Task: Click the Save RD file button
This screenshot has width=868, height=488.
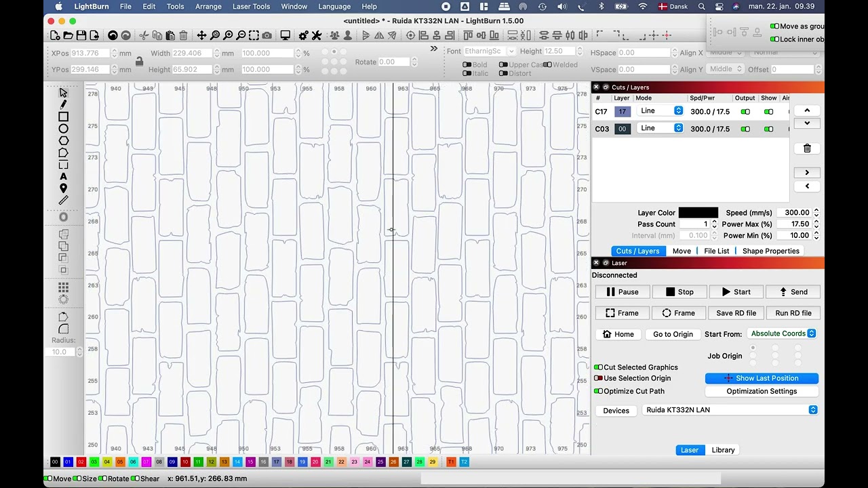Action: pyautogui.click(x=736, y=313)
